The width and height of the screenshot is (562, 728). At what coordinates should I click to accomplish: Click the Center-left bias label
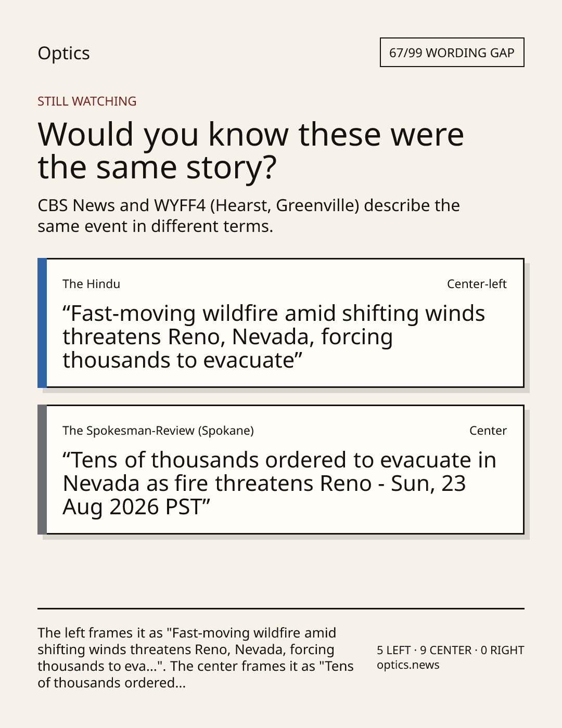(477, 284)
